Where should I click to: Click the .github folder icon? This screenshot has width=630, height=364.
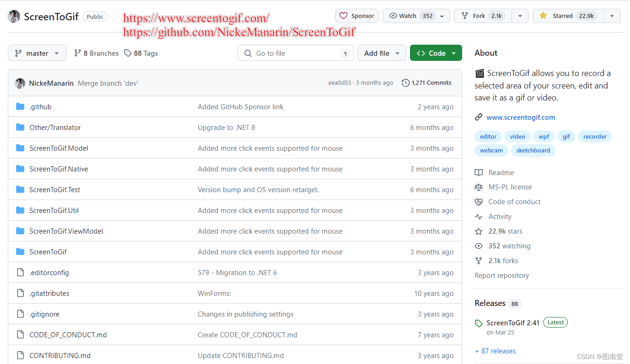point(20,106)
